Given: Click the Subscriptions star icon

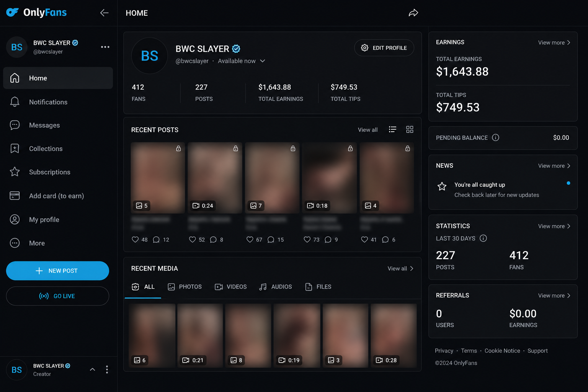Looking at the screenshot, I should coord(15,172).
